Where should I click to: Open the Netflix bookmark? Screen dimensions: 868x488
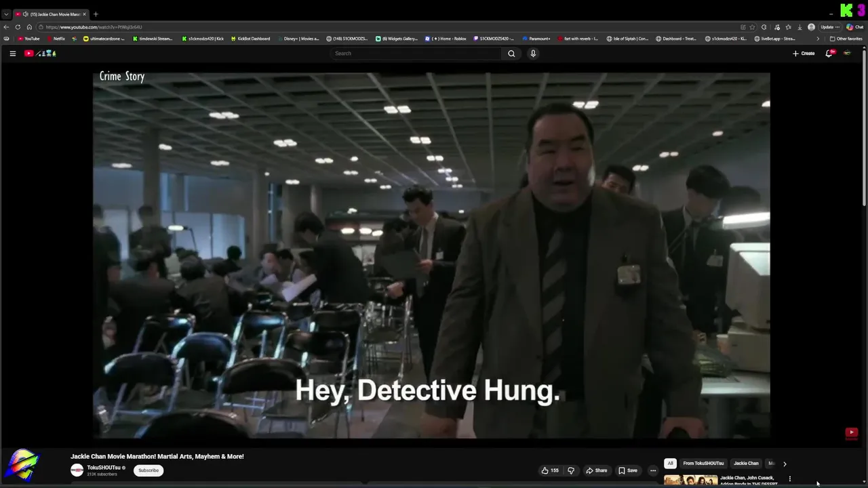[56, 39]
